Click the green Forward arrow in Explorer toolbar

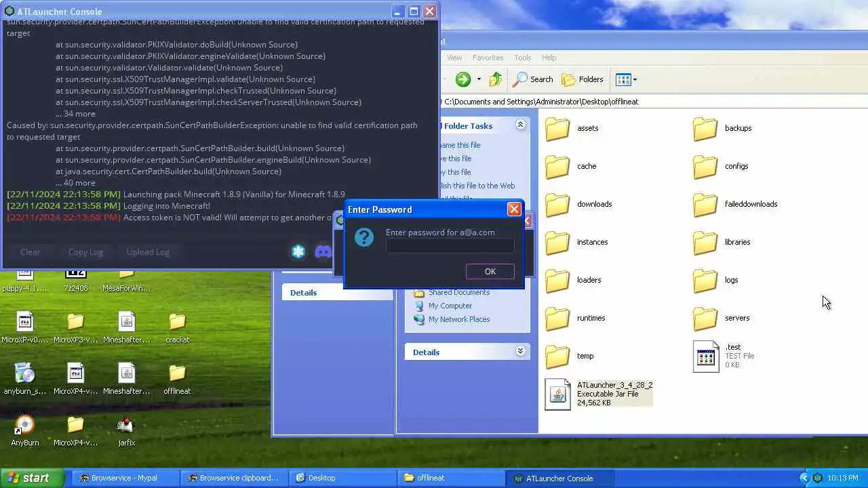(x=463, y=79)
